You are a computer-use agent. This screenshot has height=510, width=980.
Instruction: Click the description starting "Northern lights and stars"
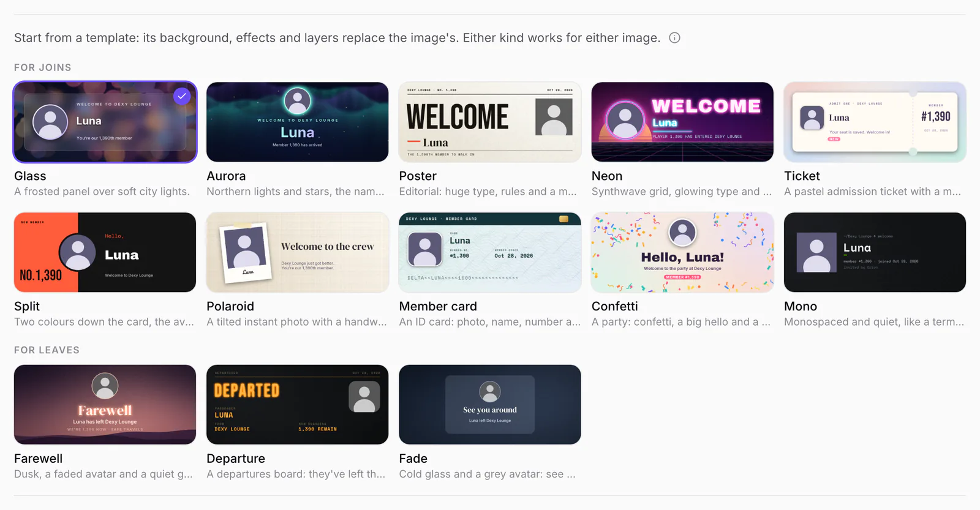[296, 192]
